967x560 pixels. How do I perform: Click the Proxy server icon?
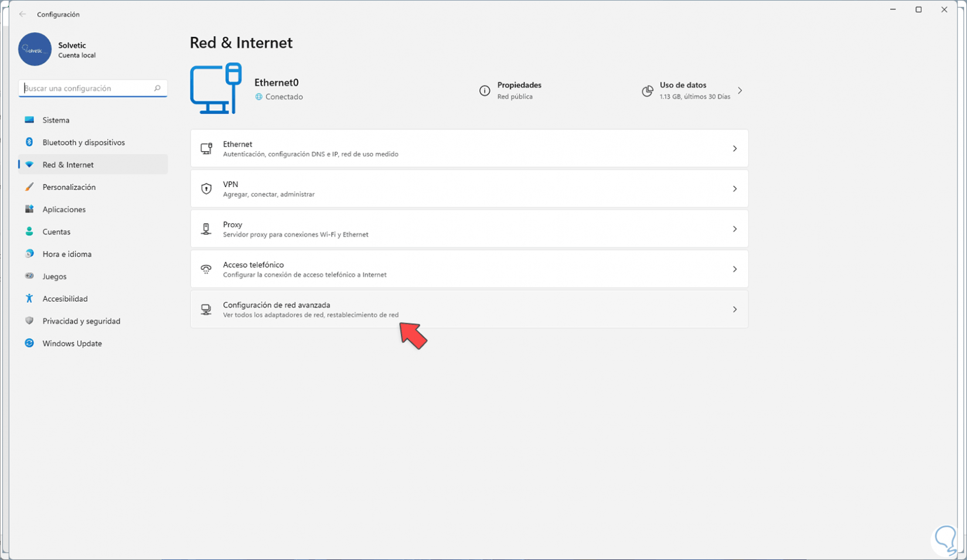(x=206, y=229)
